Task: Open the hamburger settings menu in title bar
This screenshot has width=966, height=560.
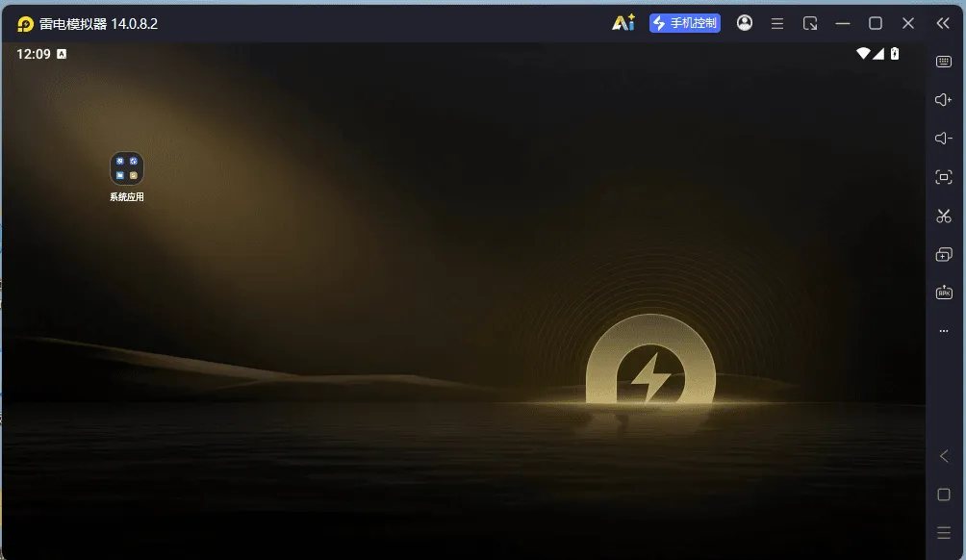Action: [x=777, y=23]
